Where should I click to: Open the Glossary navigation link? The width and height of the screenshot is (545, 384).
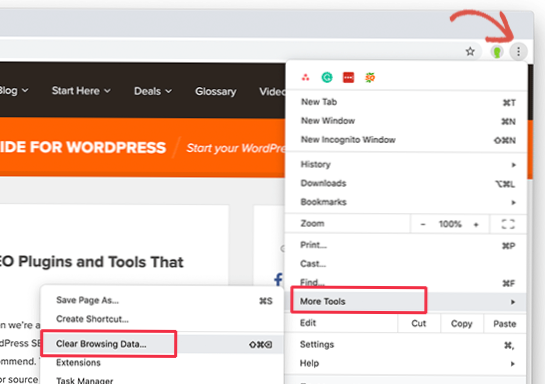tap(215, 91)
